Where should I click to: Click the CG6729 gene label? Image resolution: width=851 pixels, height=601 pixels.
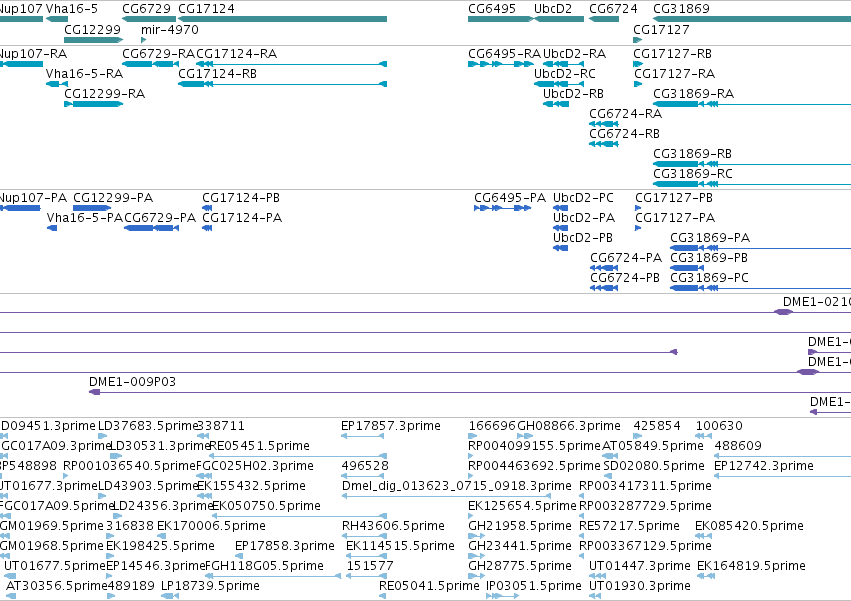click(x=146, y=9)
